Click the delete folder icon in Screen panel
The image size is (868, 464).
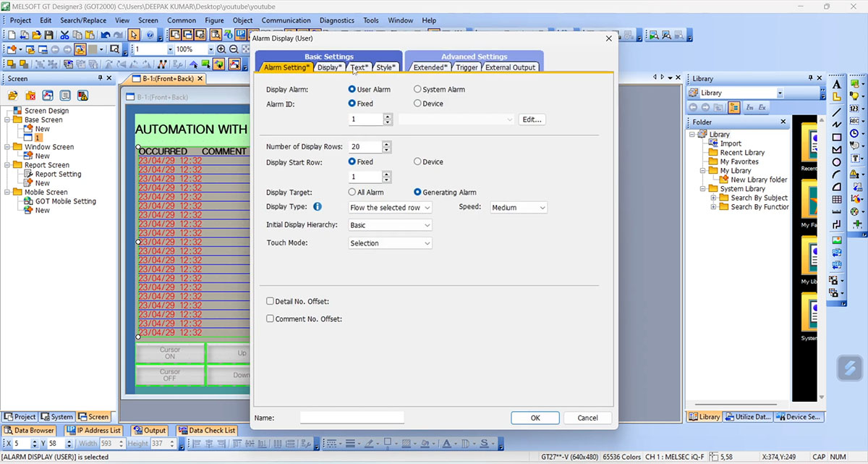[x=30, y=96]
